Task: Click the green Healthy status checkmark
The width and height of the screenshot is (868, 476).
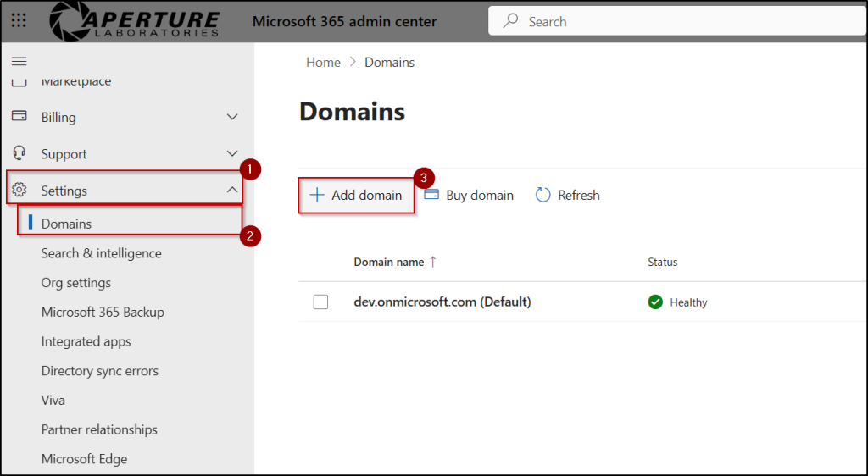Action: click(655, 302)
